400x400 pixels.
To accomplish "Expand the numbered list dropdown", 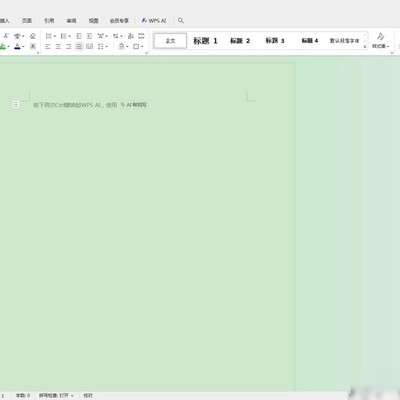I will [69, 36].
